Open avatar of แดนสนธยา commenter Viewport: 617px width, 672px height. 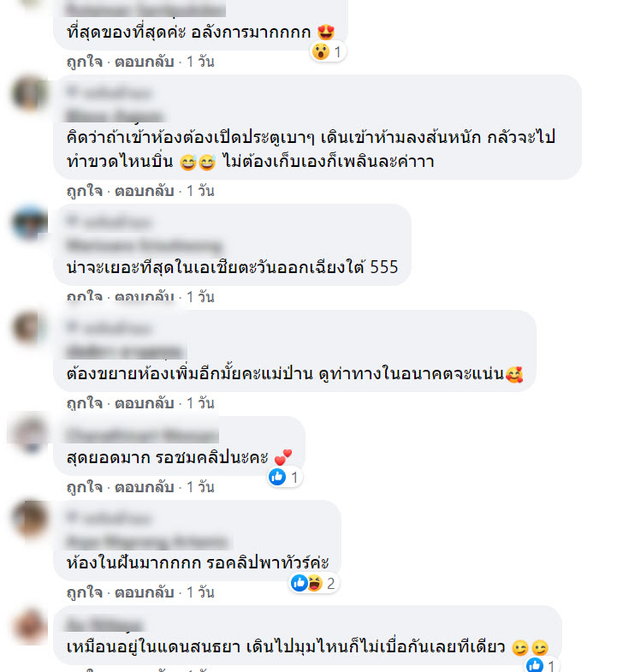pos(30,625)
